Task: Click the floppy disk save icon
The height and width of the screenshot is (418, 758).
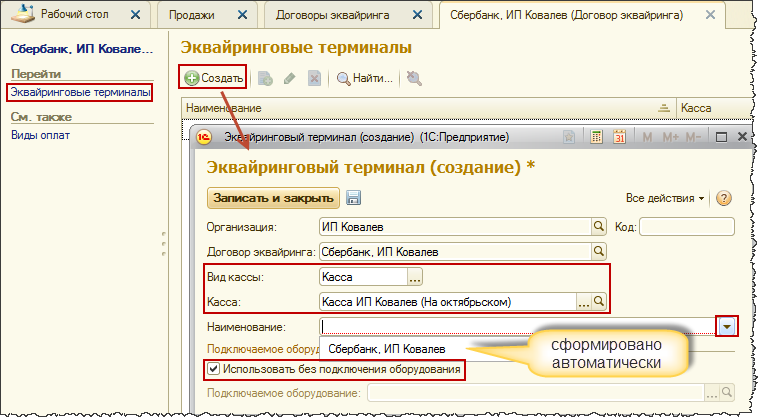Action: coord(353,198)
